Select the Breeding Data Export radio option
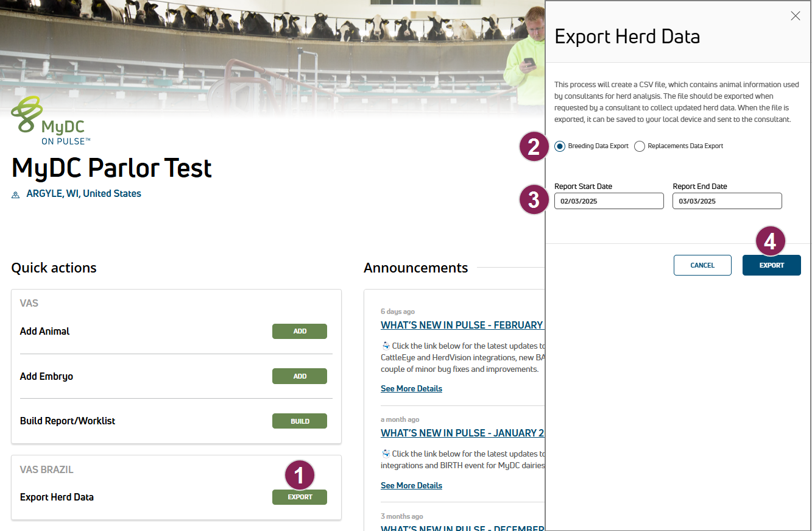This screenshot has width=812, height=531. 560,146
